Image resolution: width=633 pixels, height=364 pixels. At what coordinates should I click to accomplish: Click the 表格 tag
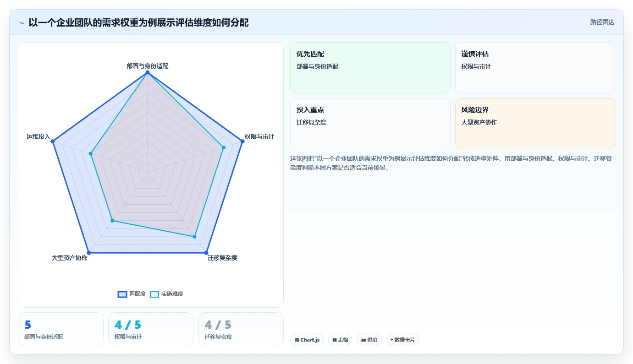point(340,340)
